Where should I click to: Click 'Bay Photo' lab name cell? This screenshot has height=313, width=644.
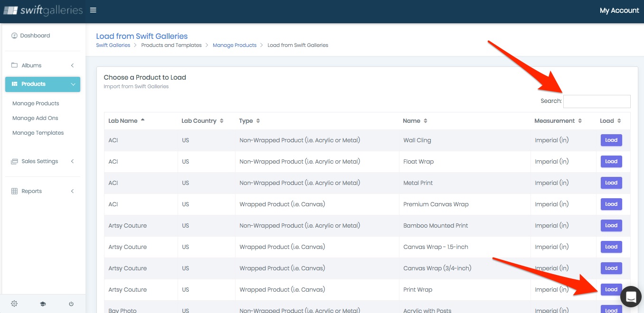pos(122,310)
